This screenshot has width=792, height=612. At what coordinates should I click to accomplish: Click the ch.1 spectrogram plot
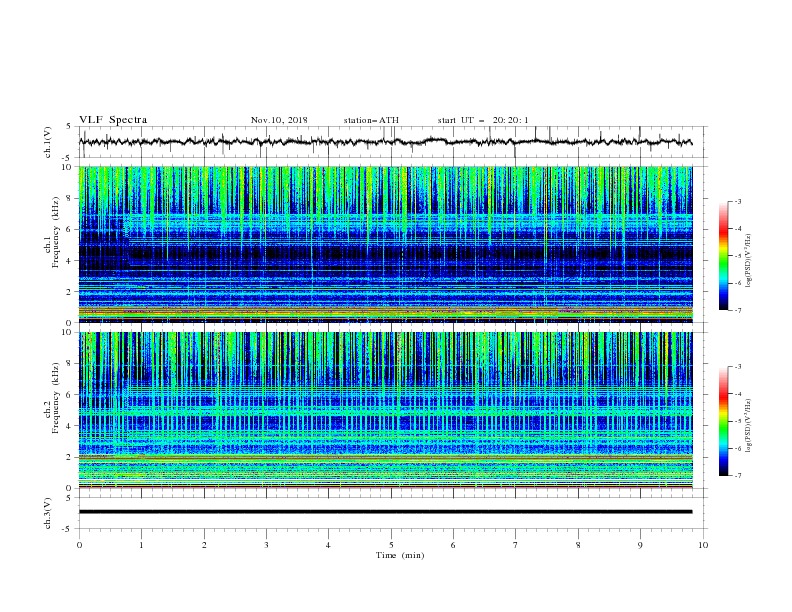coord(385,244)
